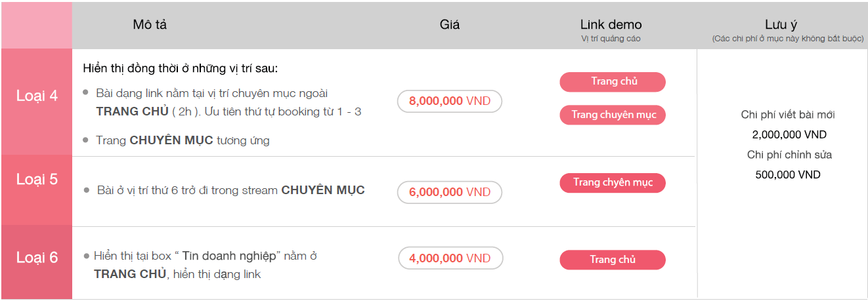The width and height of the screenshot is (868, 301).
Task: Click the "Tin doanh nghiệp" text in Loại 6
Action: click(232, 256)
